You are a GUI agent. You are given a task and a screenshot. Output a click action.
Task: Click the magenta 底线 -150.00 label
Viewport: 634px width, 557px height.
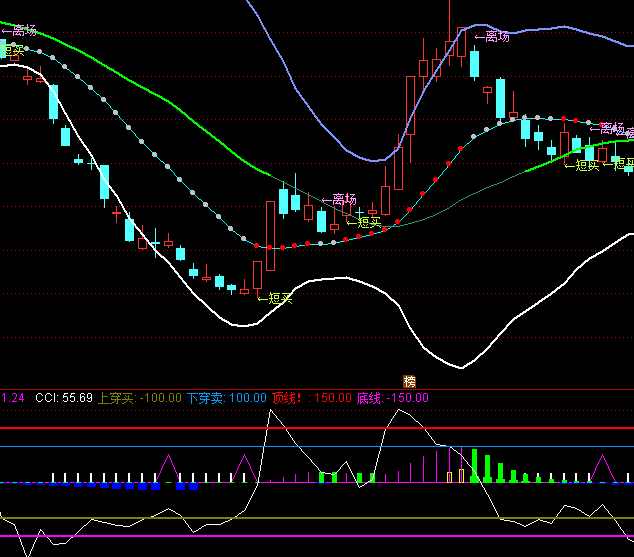pyautogui.click(x=392, y=398)
